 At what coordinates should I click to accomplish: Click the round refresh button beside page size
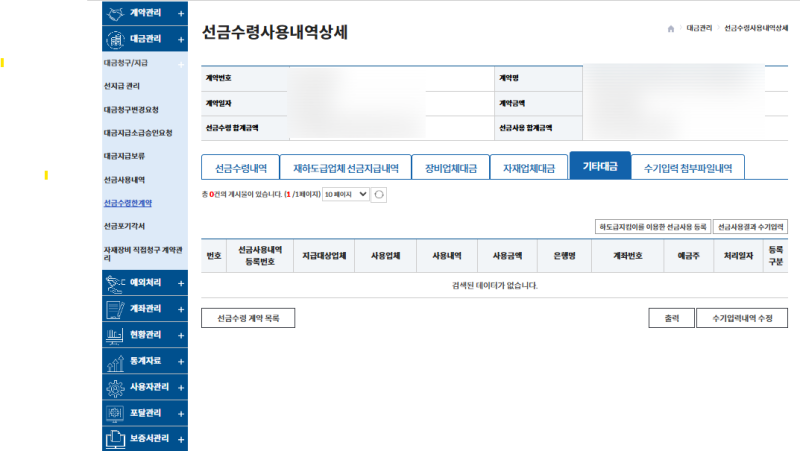coord(379,194)
